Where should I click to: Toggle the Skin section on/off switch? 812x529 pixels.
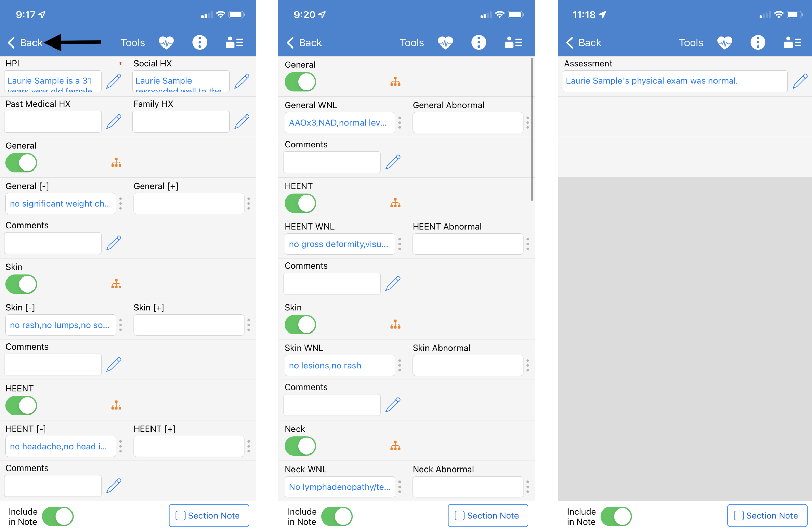tap(21, 284)
